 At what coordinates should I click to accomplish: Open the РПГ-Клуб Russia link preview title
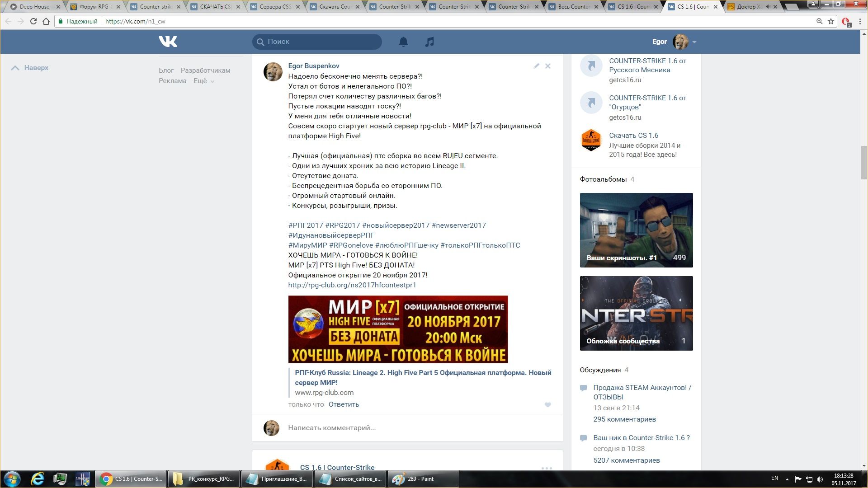coord(423,378)
